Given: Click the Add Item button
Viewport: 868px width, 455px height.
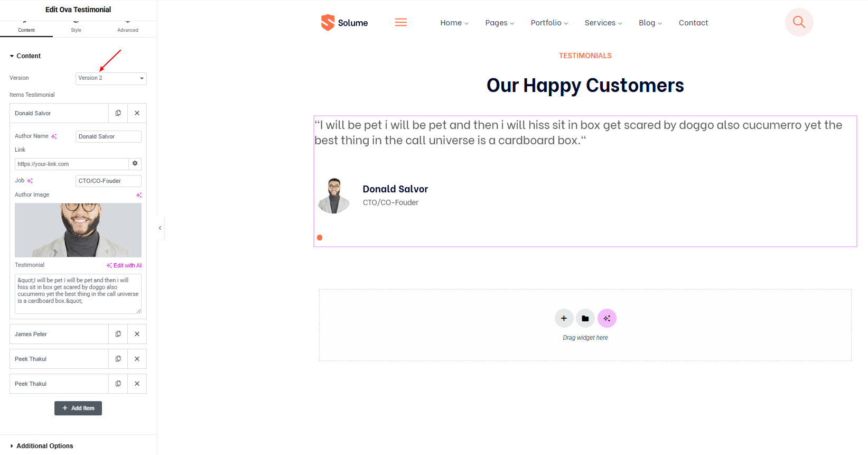Looking at the screenshot, I should tap(78, 408).
